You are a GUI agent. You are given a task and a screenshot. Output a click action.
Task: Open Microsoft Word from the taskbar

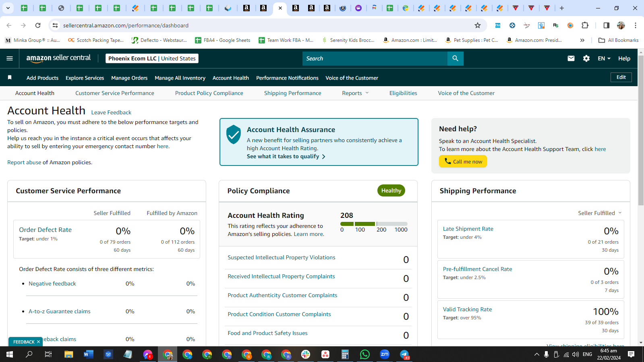(89, 354)
